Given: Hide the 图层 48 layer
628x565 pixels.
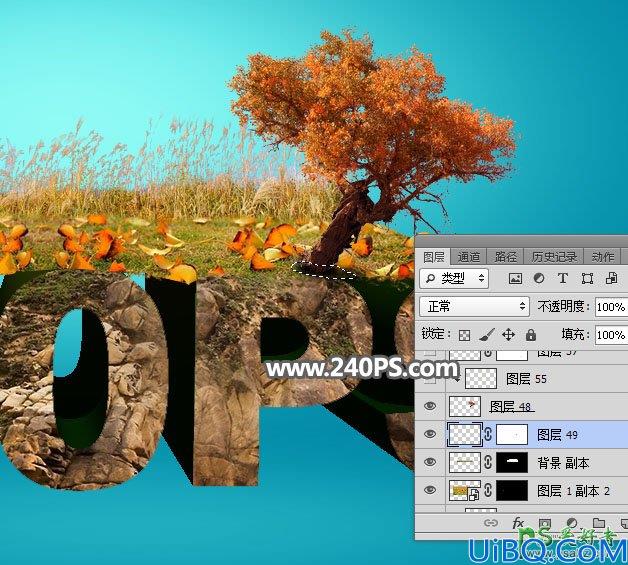Looking at the screenshot, I should 430,406.
